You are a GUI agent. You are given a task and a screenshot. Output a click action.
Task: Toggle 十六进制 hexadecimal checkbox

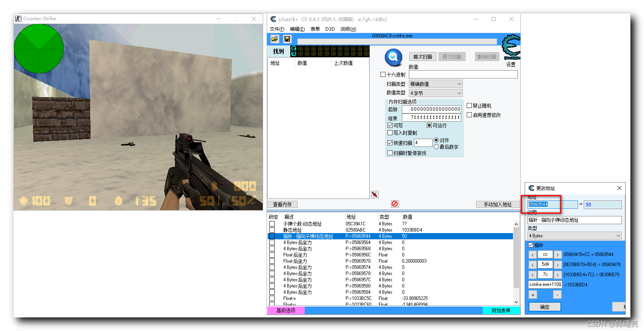point(383,74)
